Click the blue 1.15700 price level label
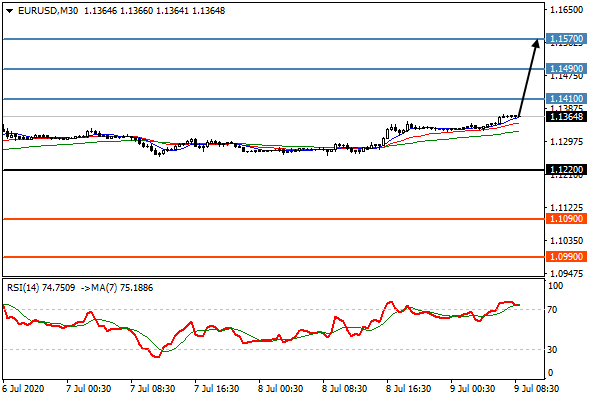This screenshot has width=590, height=400. (x=566, y=39)
